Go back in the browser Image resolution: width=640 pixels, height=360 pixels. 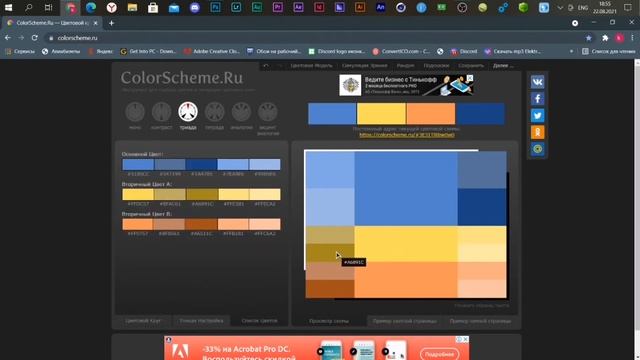click(x=8, y=38)
